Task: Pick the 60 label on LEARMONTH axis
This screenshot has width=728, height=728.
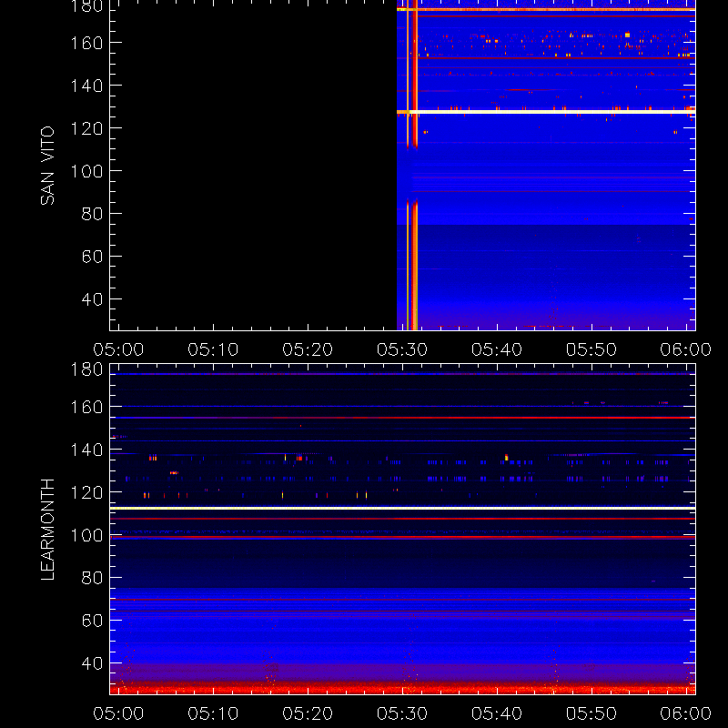Action: coord(92,621)
